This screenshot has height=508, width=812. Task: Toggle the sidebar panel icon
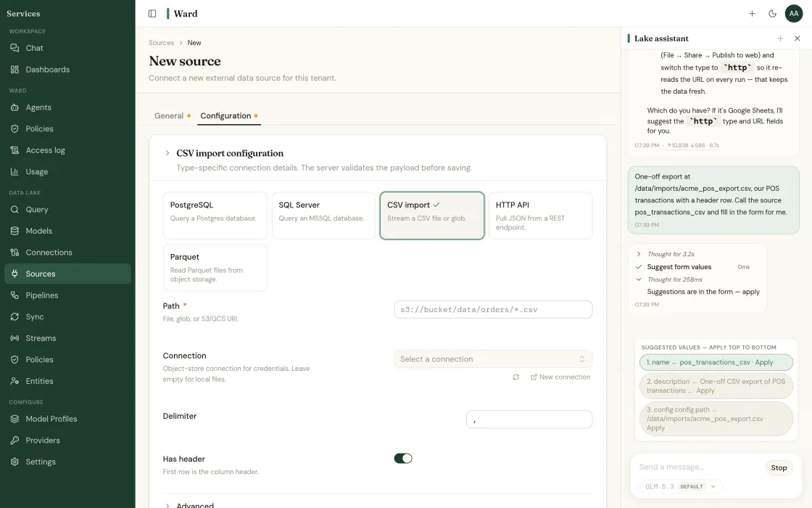point(152,14)
